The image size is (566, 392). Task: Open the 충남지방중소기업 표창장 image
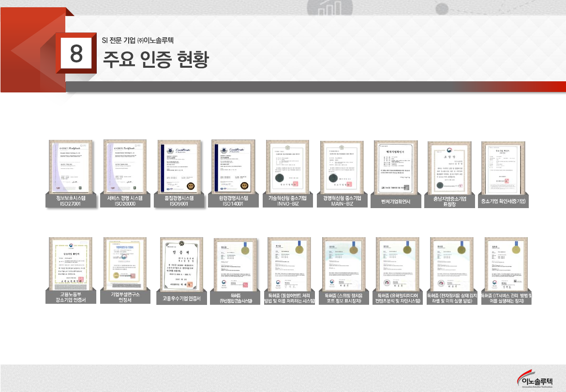click(x=449, y=167)
